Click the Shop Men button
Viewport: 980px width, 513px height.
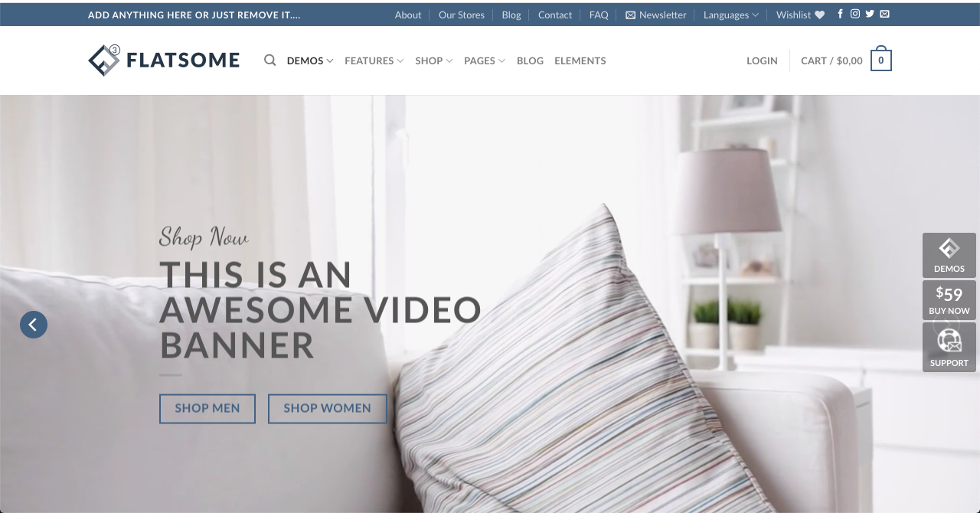[207, 408]
